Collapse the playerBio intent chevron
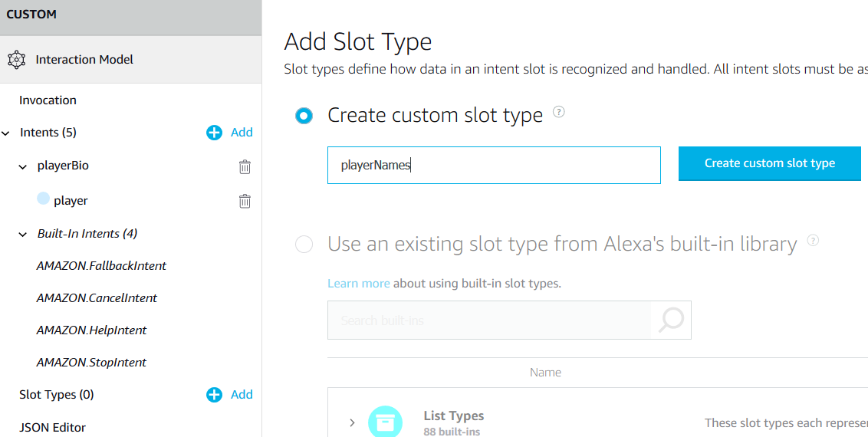This screenshot has height=437, width=868. click(x=23, y=166)
